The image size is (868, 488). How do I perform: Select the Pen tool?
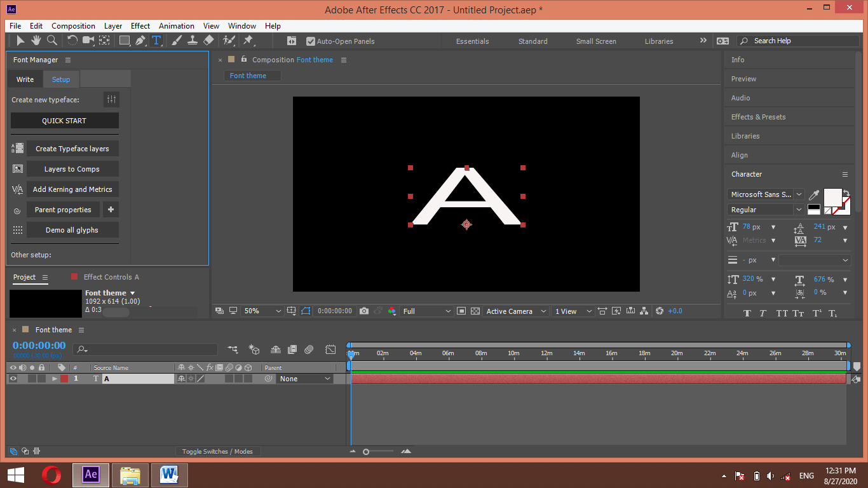[140, 40]
